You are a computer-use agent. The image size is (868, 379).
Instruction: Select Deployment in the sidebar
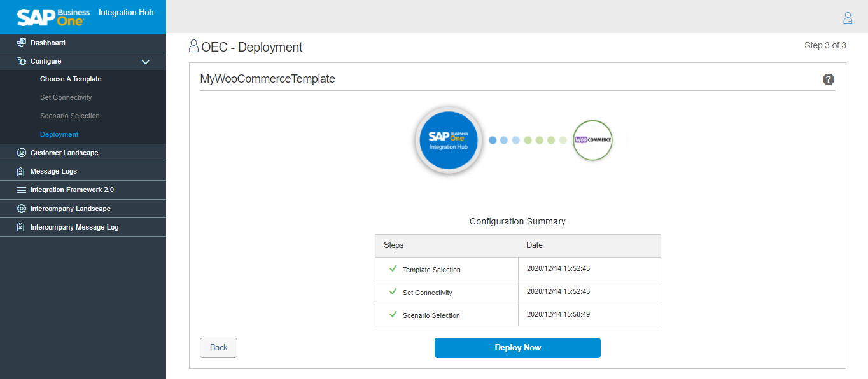point(59,135)
